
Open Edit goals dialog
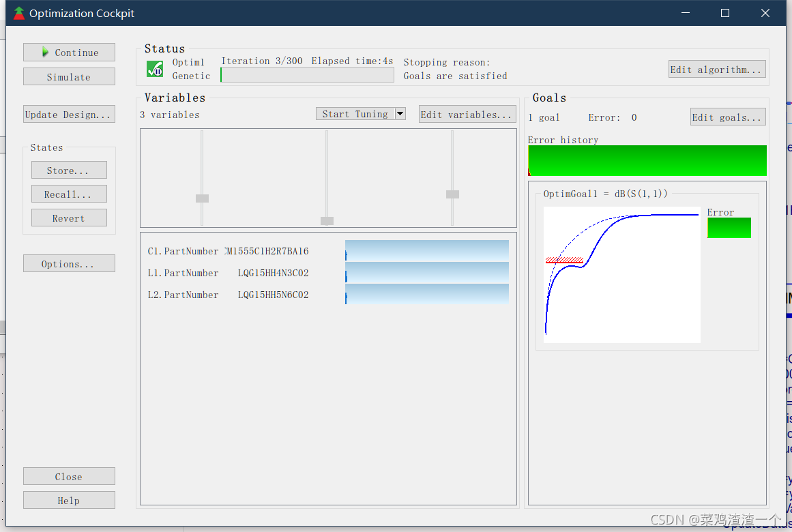point(728,117)
